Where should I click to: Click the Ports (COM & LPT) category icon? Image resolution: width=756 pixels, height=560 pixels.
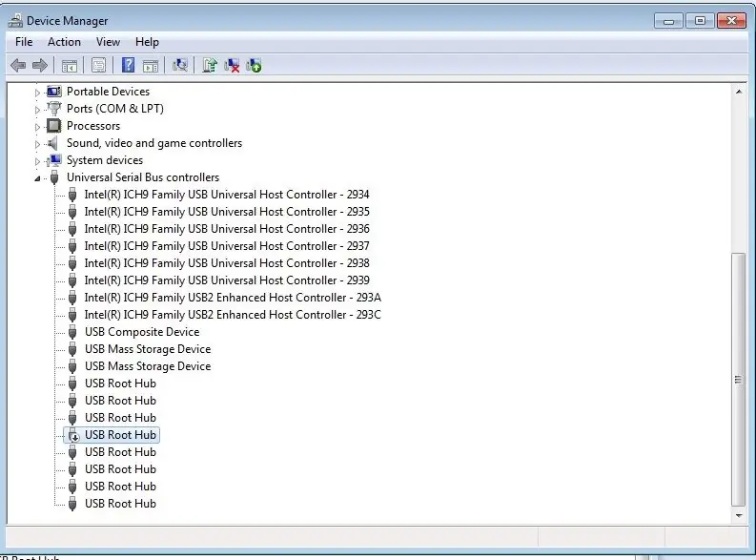[x=54, y=109]
